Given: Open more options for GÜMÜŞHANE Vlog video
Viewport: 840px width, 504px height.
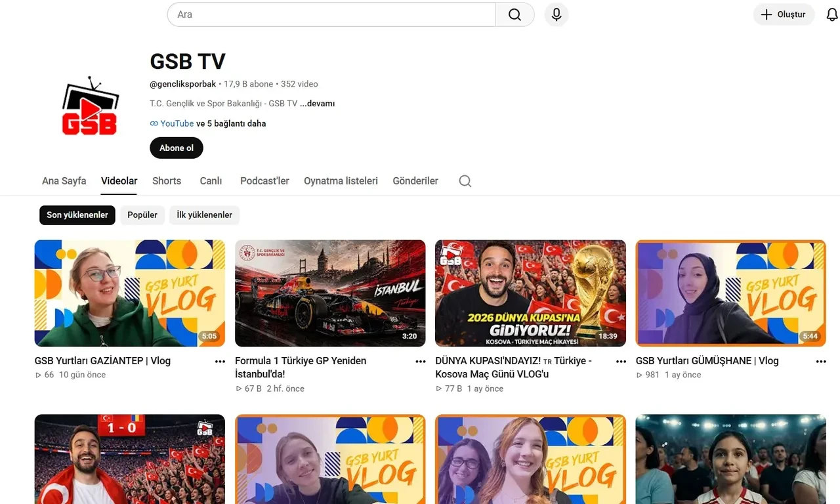Looking at the screenshot, I should tap(821, 362).
